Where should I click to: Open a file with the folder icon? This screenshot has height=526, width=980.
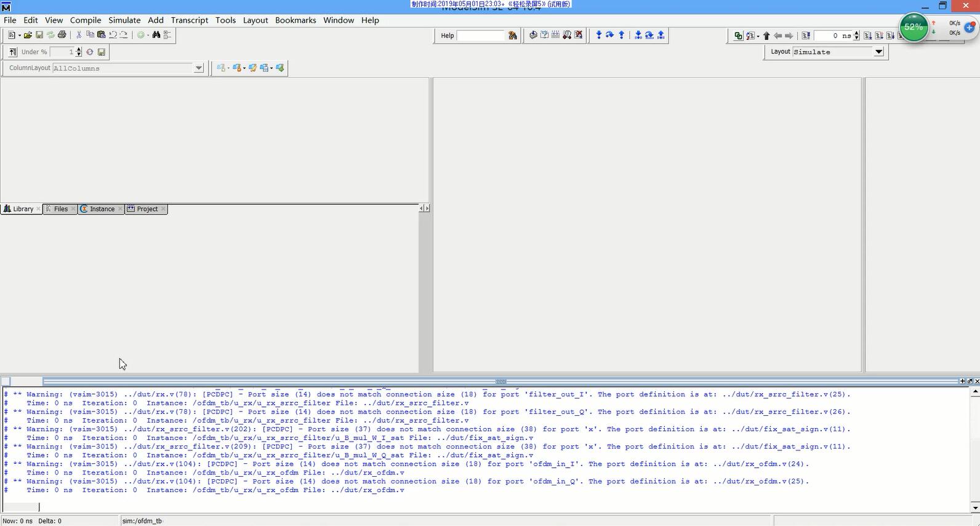(x=28, y=35)
